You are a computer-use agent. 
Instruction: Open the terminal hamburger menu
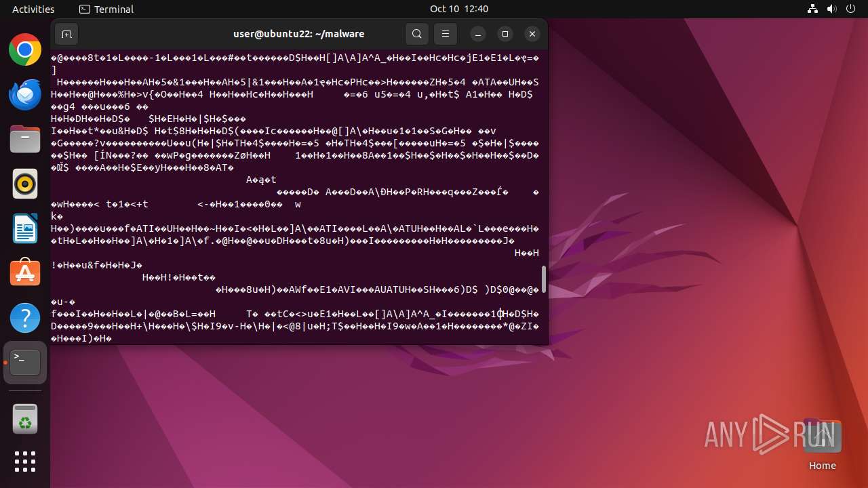coord(445,34)
